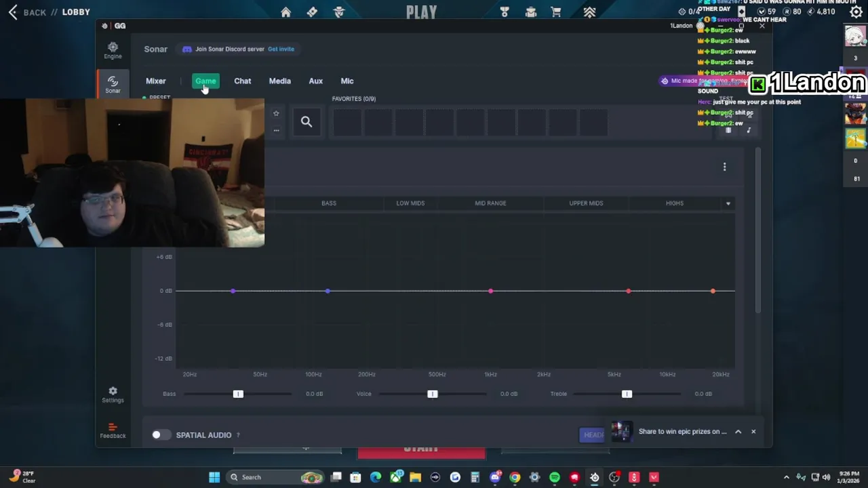Screen dimensions: 868x488
Task: Click the Get invite link
Action: 281,49
